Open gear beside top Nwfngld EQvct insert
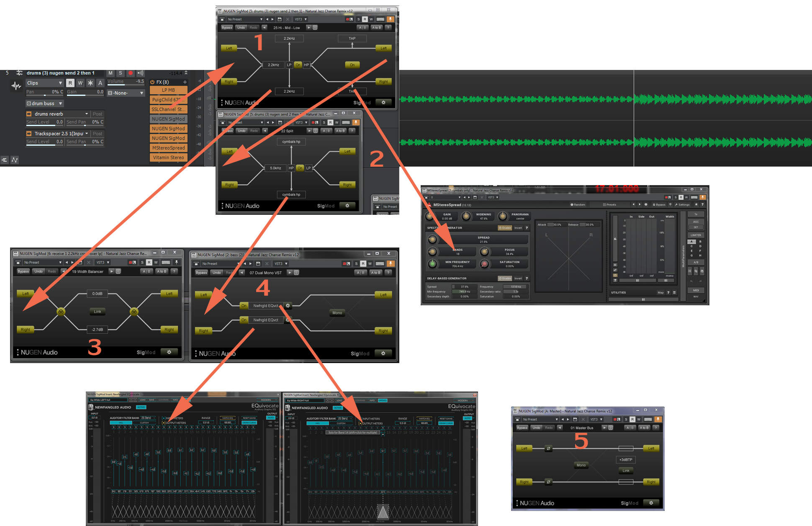This screenshot has height=526, width=812. 288,306
